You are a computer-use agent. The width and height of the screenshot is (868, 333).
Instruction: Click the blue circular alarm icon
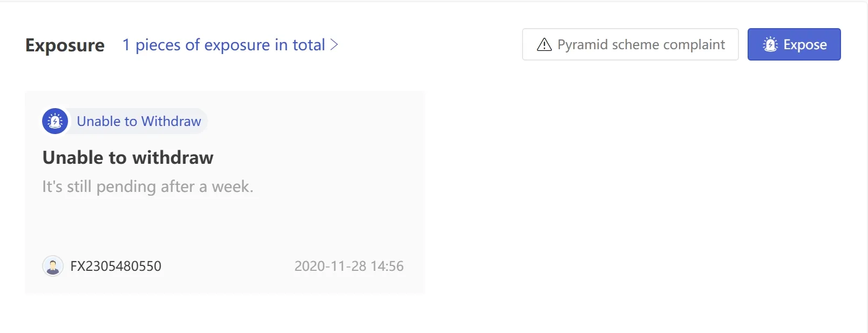pyautogui.click(x=55, y=121)
